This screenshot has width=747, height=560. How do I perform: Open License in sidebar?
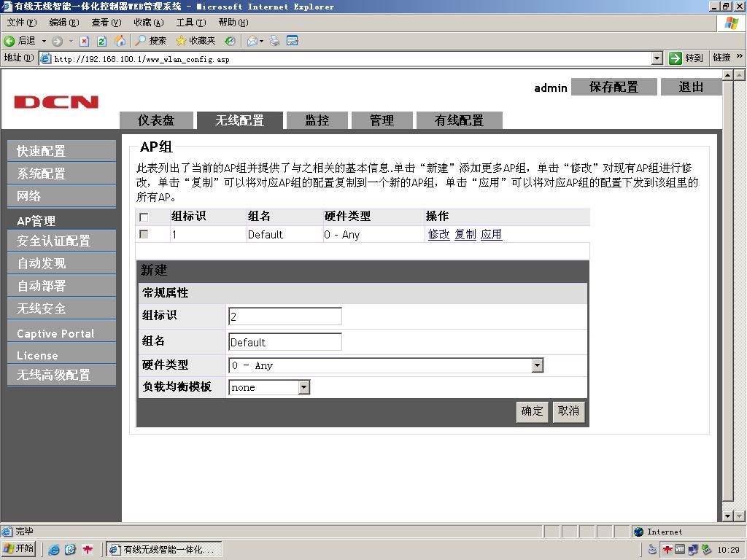(61, 355)
